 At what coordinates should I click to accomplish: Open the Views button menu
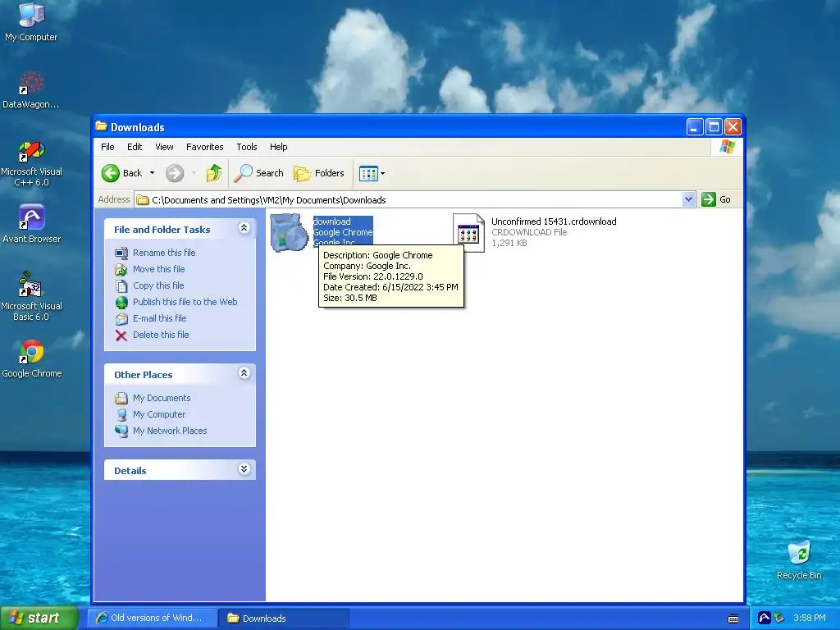(x=372, y=173)
